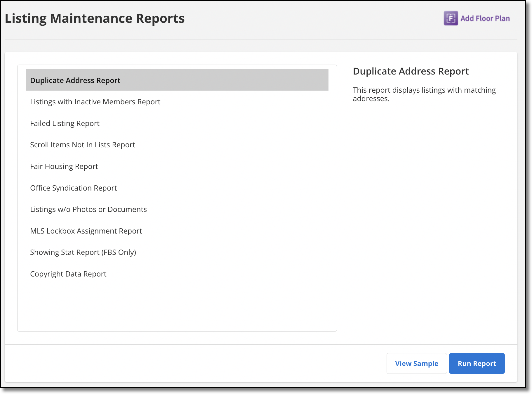Click the View Sample button
Viewport: 532px width, 394px height.
point(417,363)
